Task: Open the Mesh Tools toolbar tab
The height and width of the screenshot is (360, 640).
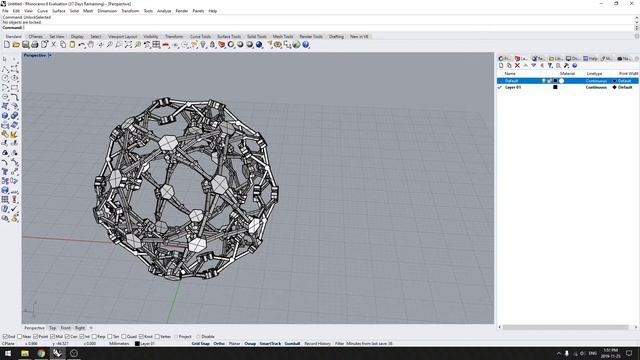Action: 283,36
